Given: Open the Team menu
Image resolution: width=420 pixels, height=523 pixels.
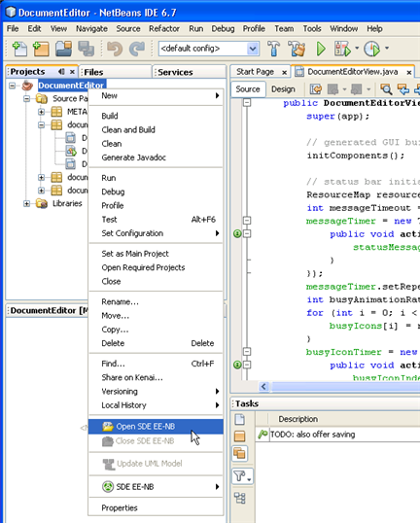Looking at the screenshot, I should click(x=284, y=29).
